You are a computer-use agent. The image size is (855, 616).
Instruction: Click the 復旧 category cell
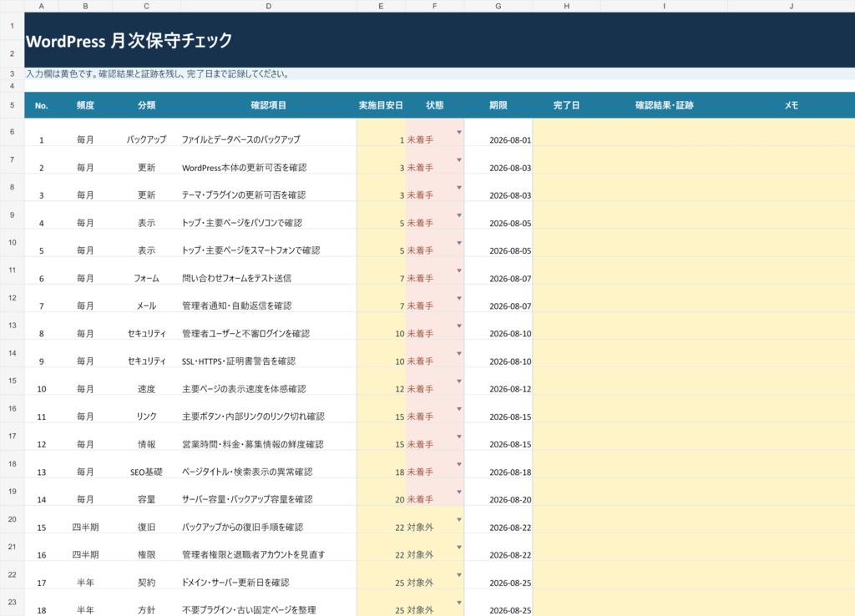pyautogui.click(x=147, y=519)
